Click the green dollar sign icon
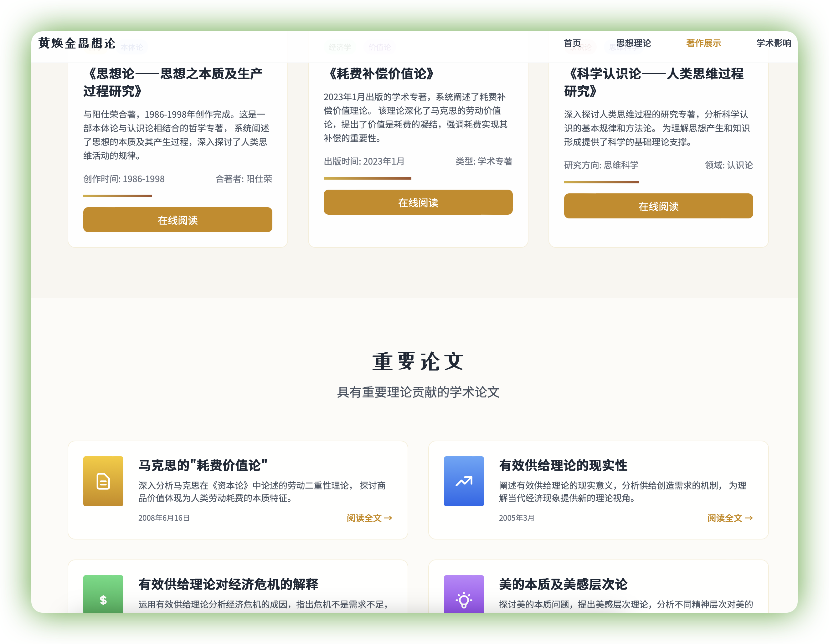Image resolution: width=829 pixels, height=644 pixels. tap(103, 600)
